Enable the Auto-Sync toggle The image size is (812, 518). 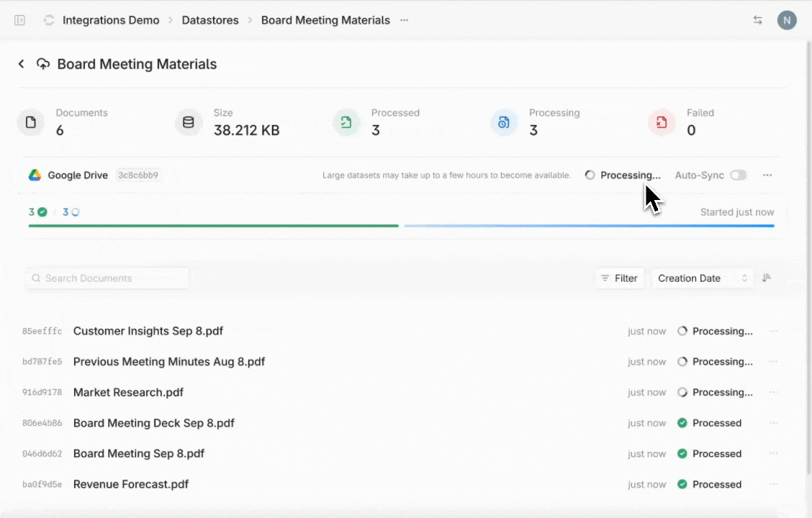738,175
